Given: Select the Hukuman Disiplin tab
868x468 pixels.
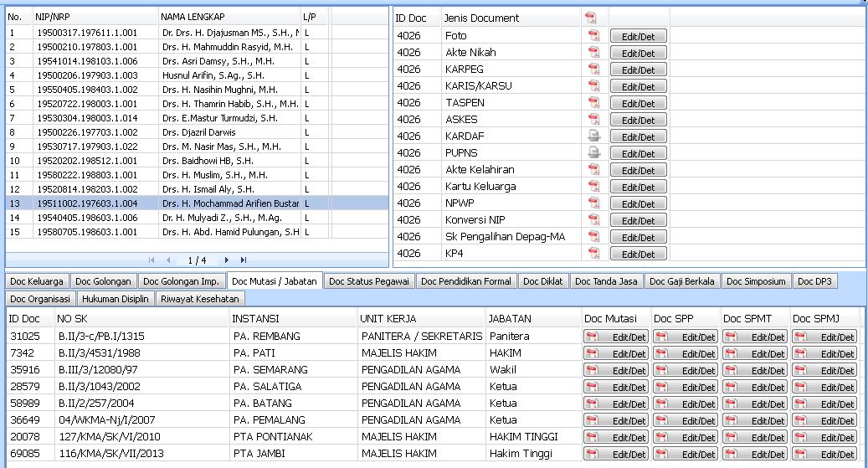Looking at the screenshot, I should tap(116, 299).
